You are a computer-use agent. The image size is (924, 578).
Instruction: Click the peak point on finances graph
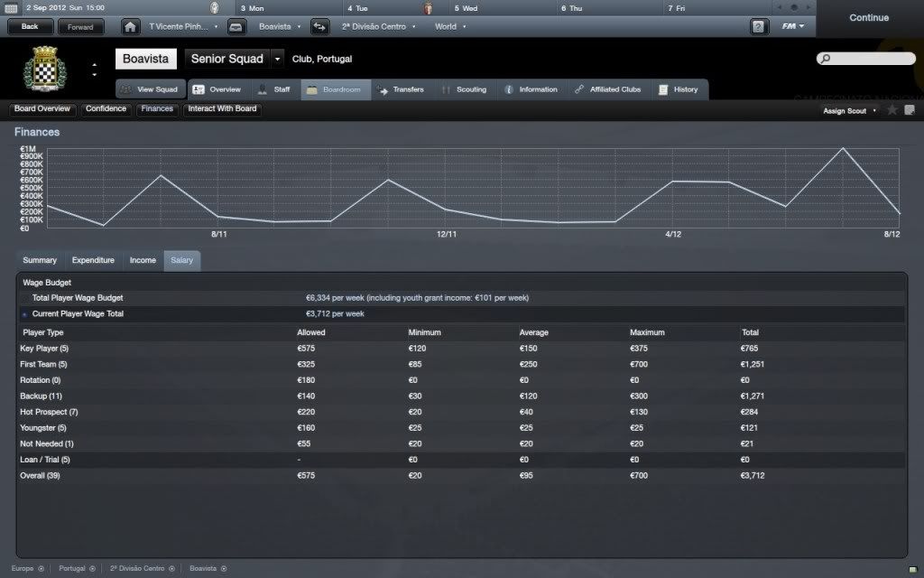[x=844, y=148]
